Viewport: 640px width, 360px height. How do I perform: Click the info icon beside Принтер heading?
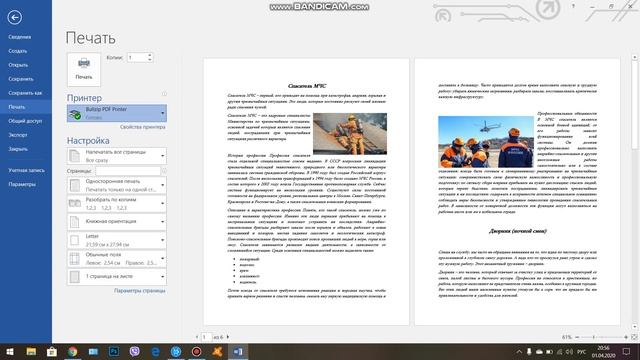[x=164, y=94]
